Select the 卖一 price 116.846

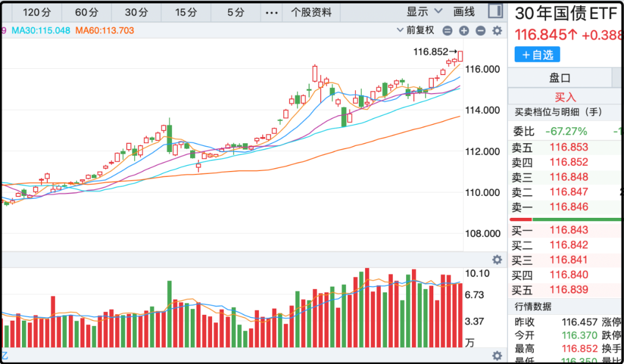569,207
